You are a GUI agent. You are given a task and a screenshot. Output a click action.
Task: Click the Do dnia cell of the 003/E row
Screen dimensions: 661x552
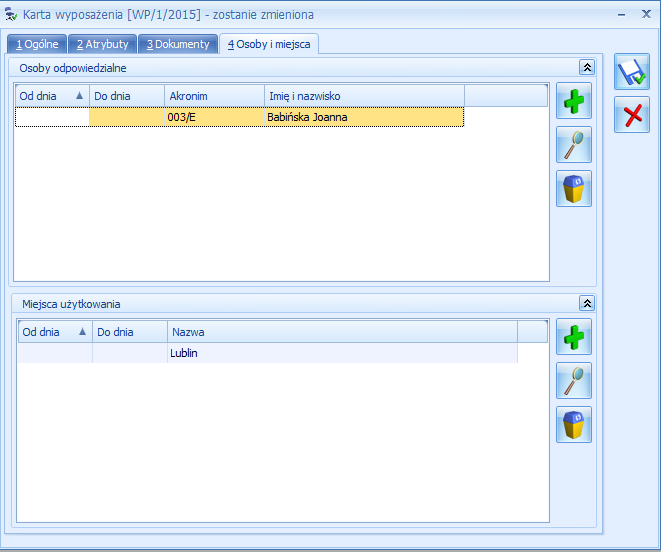(x=127, y=117)
